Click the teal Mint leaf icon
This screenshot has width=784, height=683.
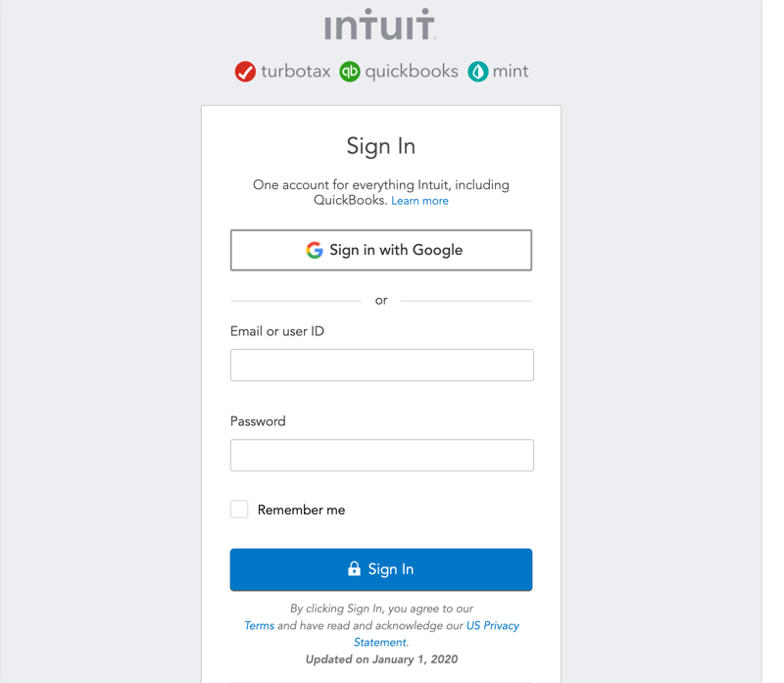pos(477,72)
